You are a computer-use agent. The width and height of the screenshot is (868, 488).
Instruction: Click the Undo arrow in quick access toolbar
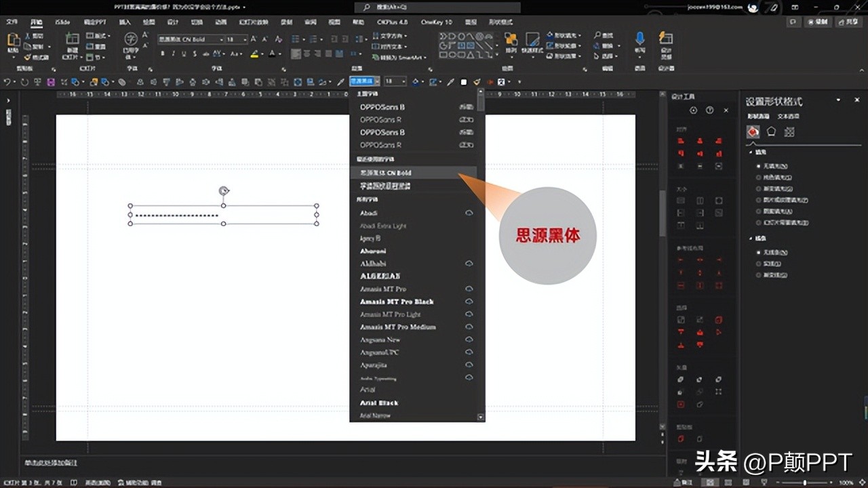click(x=7, y=82)
